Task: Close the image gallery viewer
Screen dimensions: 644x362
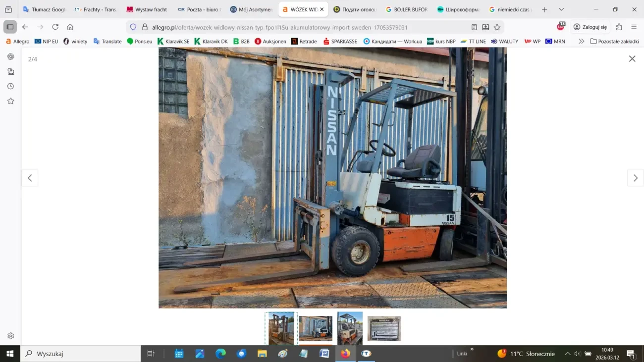Action: coord(632,58)
